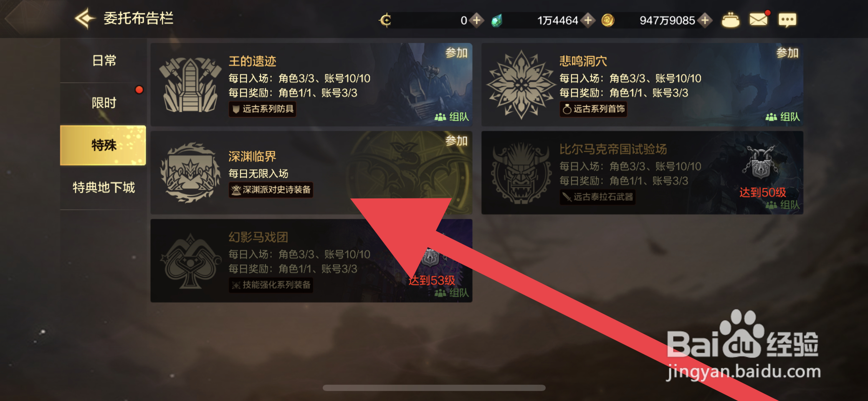Open the coin purse shop icon
868x401 pixels.
[x=730, y=20]
